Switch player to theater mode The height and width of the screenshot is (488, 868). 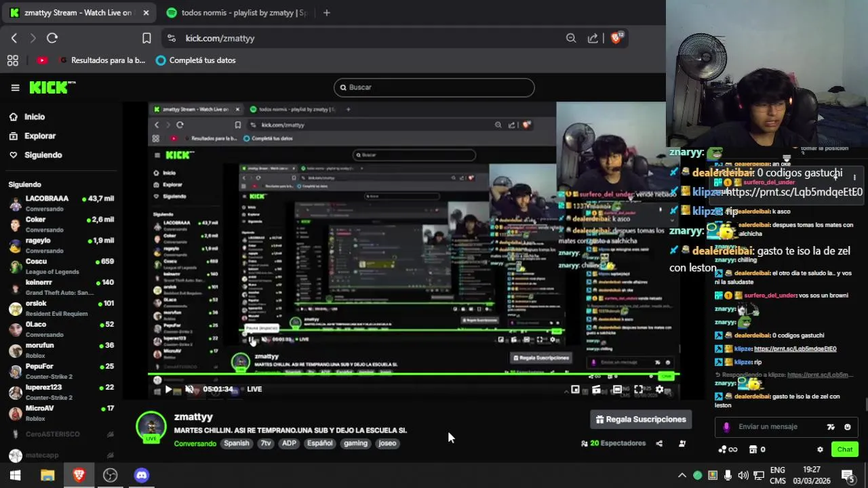tap(617, 390)
